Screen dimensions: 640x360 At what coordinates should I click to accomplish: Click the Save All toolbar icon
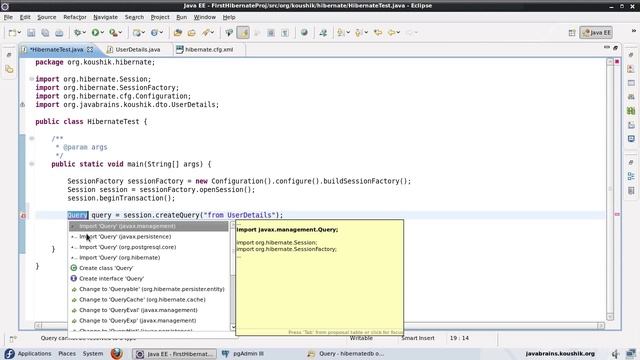coord(45,33)
